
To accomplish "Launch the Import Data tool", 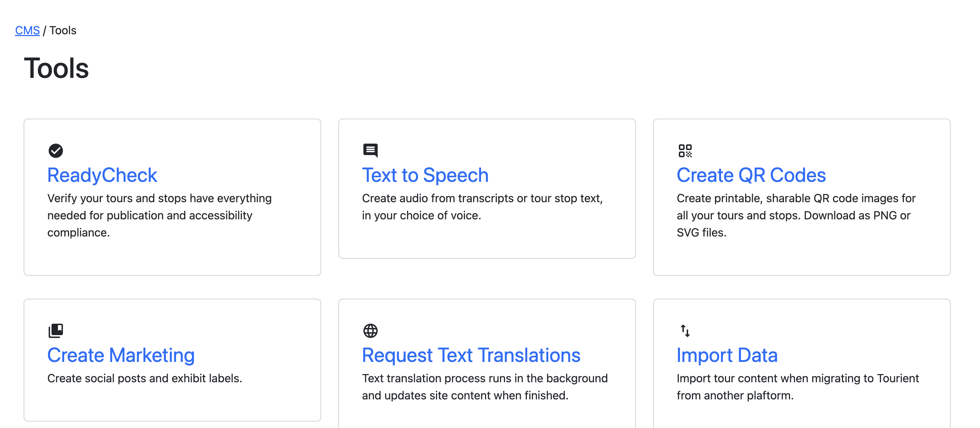I will point(727,355).
